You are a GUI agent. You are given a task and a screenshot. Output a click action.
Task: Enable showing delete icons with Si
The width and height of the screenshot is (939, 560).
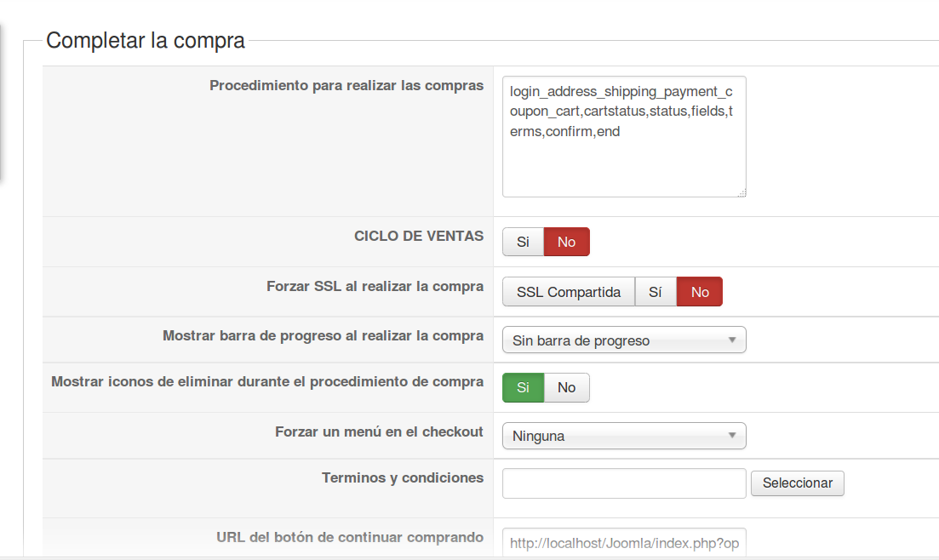pyautogui.click(x=523, y=387)
